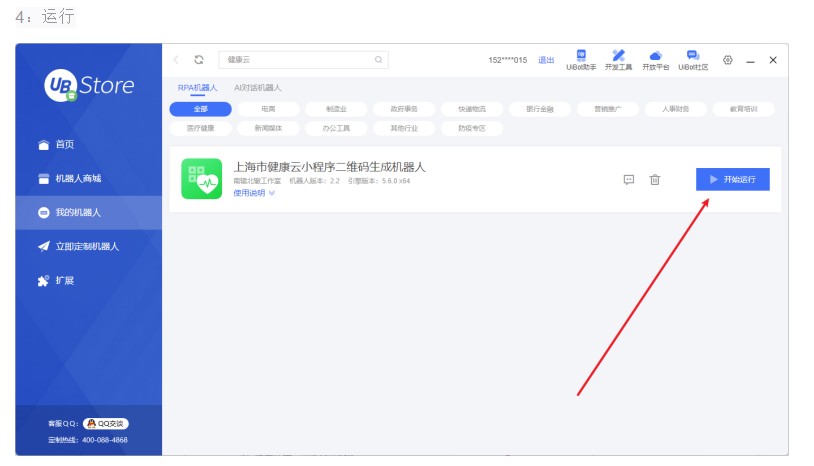Filter robots by 银行金融 category

tap(533, 109)
